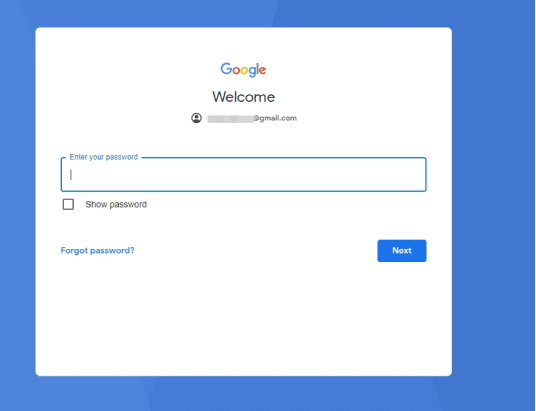
Task: Click the yellow second o in Google logo
Action: (245, 70)
